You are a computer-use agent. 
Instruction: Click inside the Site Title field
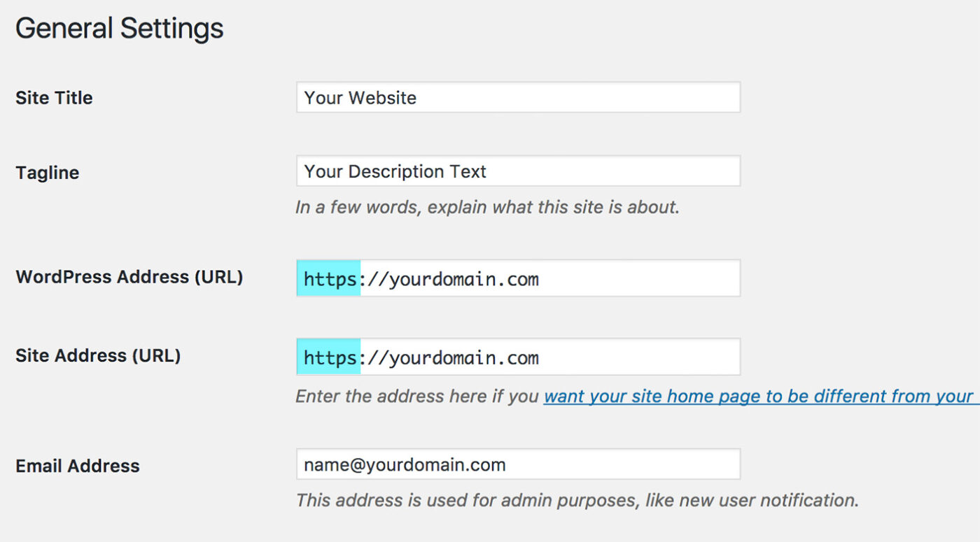click(518, 97)
